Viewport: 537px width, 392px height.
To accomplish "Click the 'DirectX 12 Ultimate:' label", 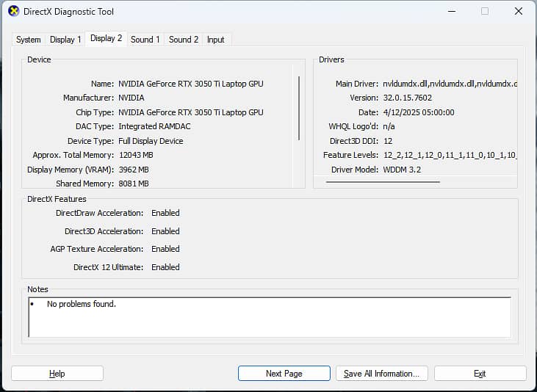I will tap(108, 267).
